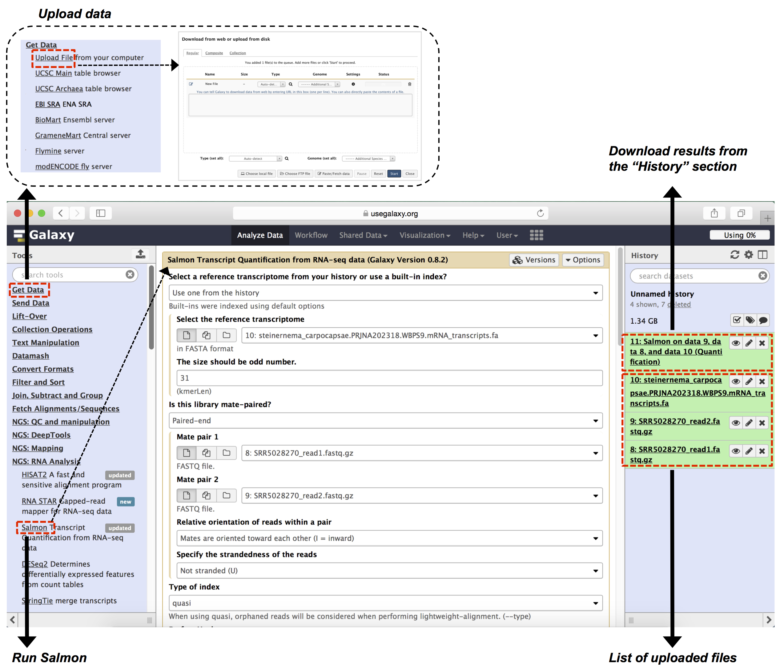This screenshot has height=672, width=784.
Task: Open the Workflow menu item
Action: (x=311, y=235)
